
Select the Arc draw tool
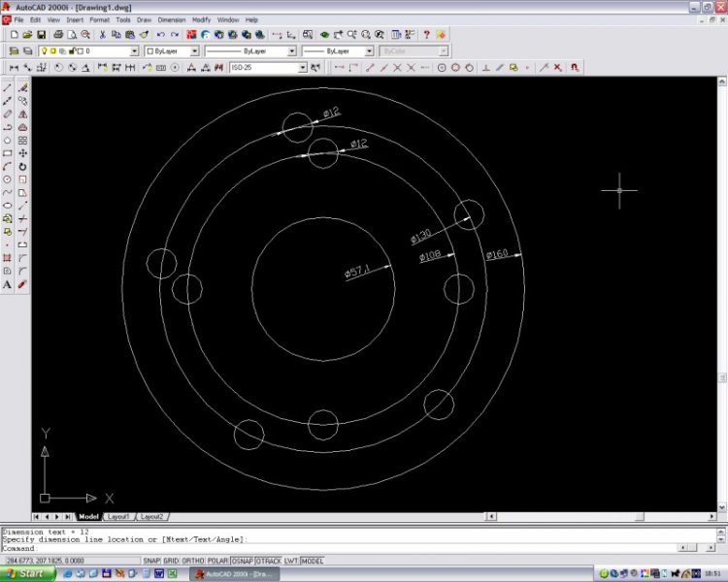(8, 166)
